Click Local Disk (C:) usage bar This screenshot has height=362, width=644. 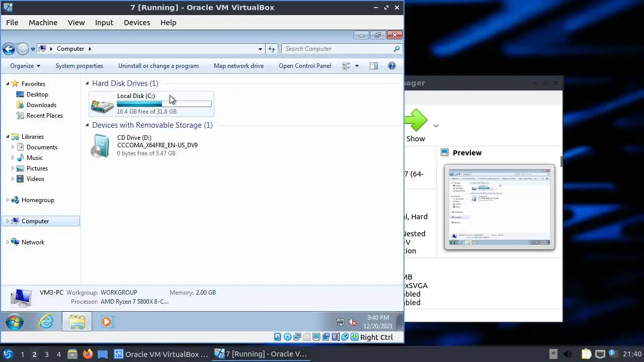click(x=164, y=104)
